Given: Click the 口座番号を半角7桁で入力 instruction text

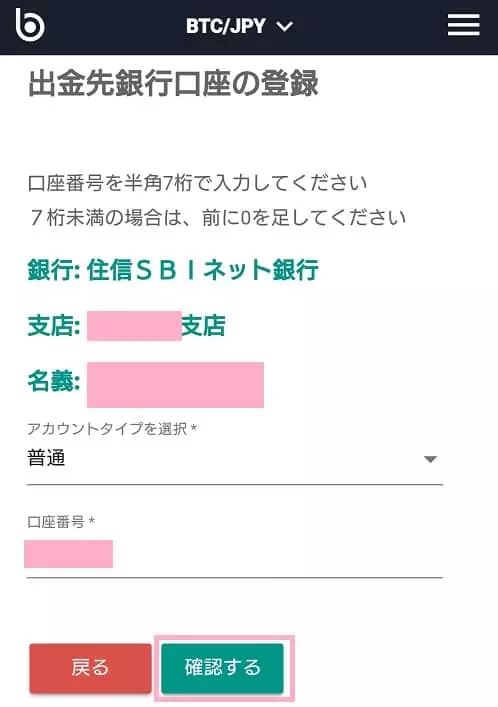Looking at the screenshot, I should click(198, 184).
